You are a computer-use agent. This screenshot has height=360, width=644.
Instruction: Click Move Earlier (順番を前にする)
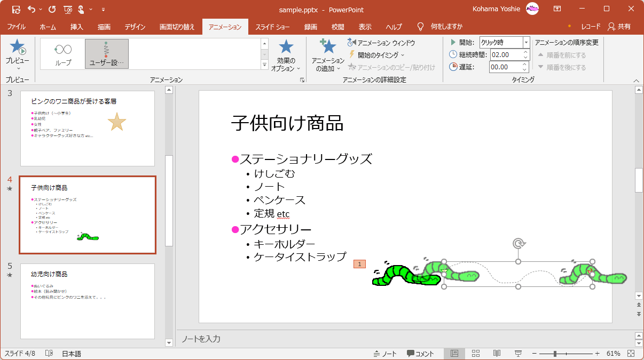click(562, 55)
